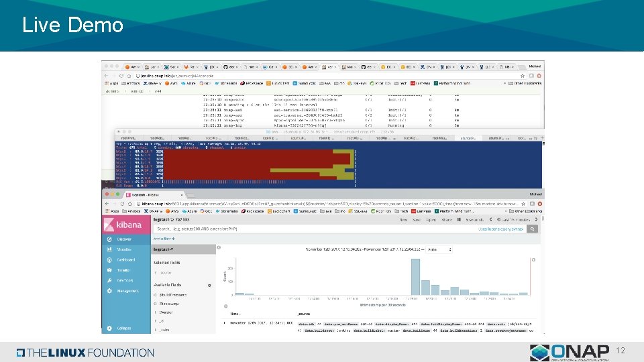This screenshot has height=362, width=644.
Task: Select the first tab in Jenkins browser
Action: point(132,67)
